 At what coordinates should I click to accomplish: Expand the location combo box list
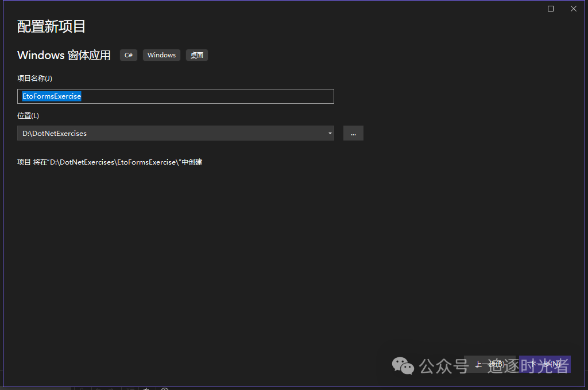click(x=330, y=132)
